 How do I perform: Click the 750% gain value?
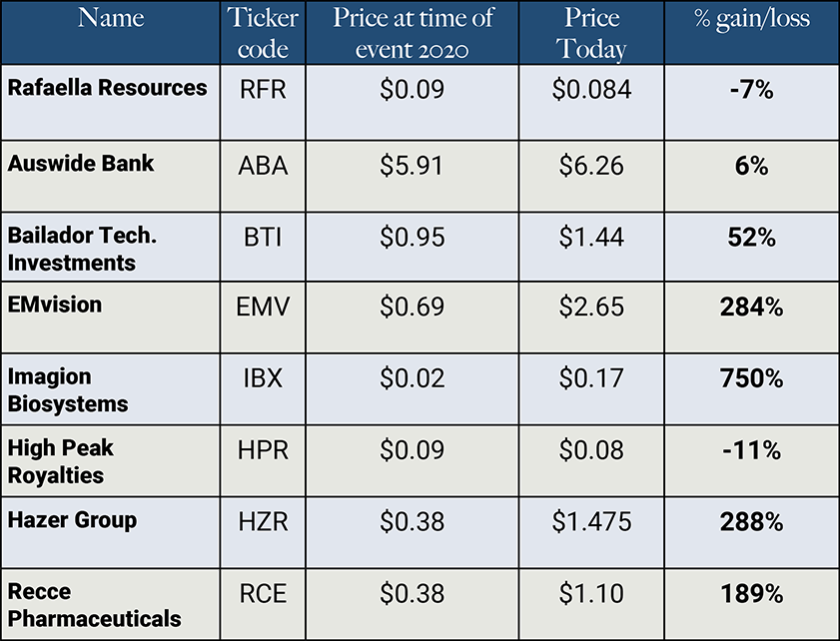tap(752, 379)
